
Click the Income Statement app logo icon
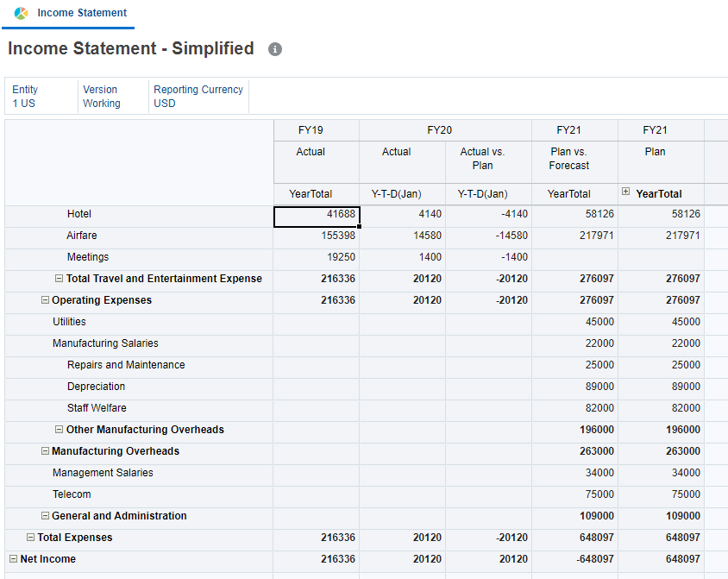(x=21, y=13)
